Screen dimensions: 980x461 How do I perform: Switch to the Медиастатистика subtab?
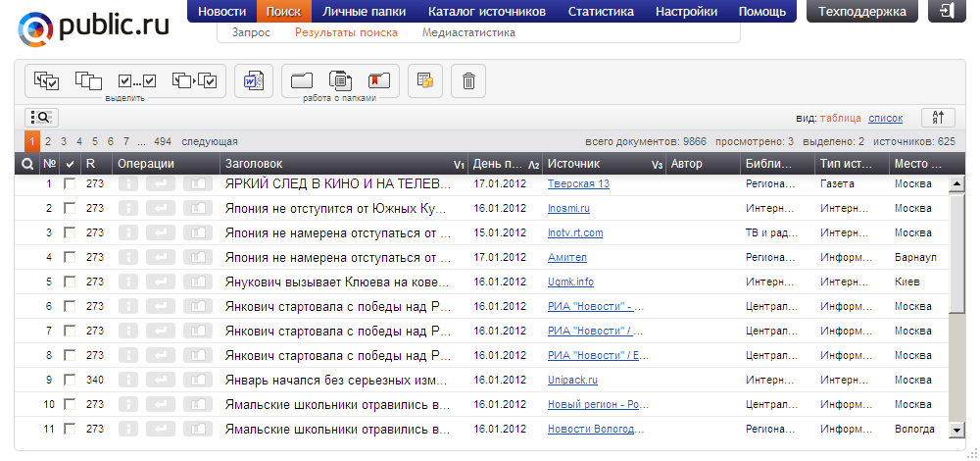click(x=468, y=32)
